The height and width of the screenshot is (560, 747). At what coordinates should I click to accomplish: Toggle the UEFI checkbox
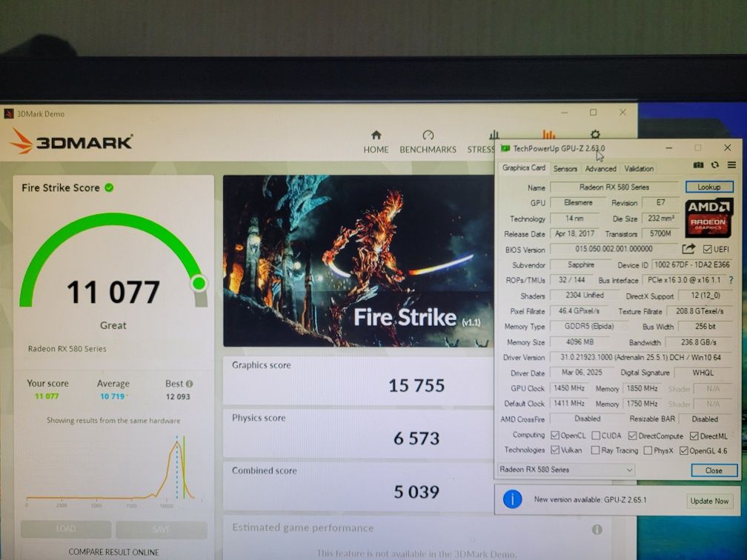[707, 249]
